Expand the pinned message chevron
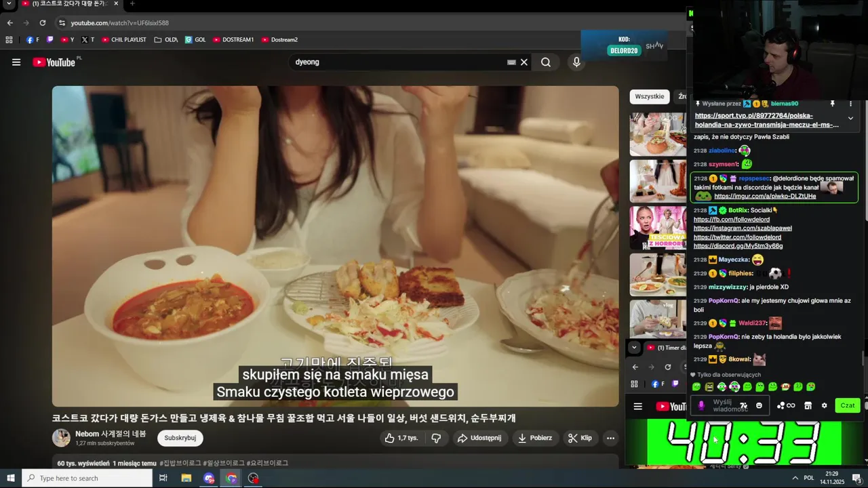Image resolution: width=868 pixels, height=488 pixels. click(x=850, y=119)
